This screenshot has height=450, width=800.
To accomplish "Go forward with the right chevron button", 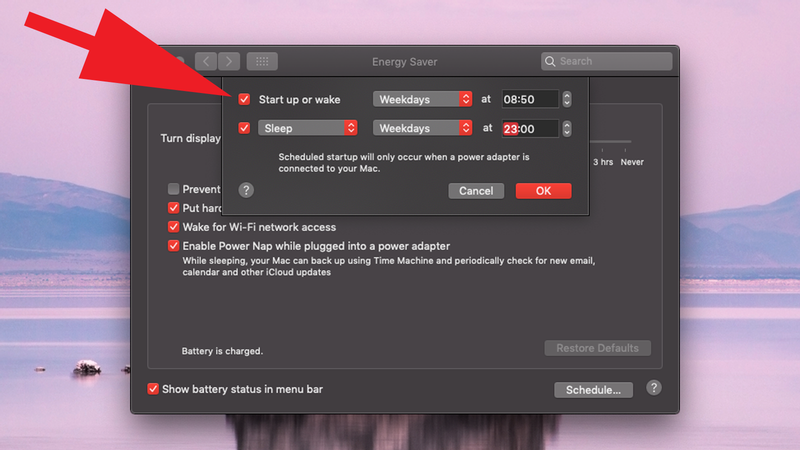I will coord(229,62).
